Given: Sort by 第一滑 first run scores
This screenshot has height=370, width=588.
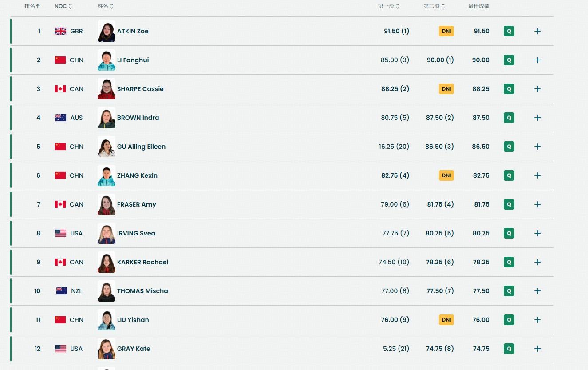Looking at the screenshot, I should (x=389, y=6).
